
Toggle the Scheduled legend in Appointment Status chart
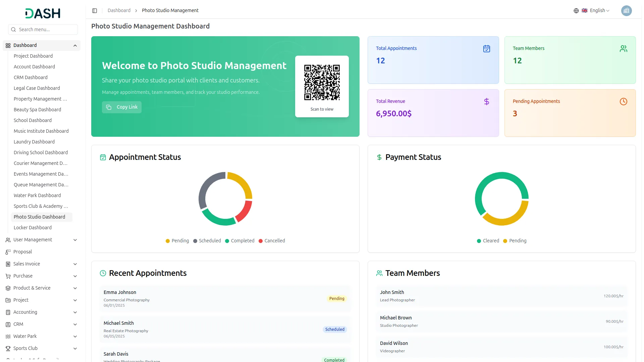click(x=207, y=241)
